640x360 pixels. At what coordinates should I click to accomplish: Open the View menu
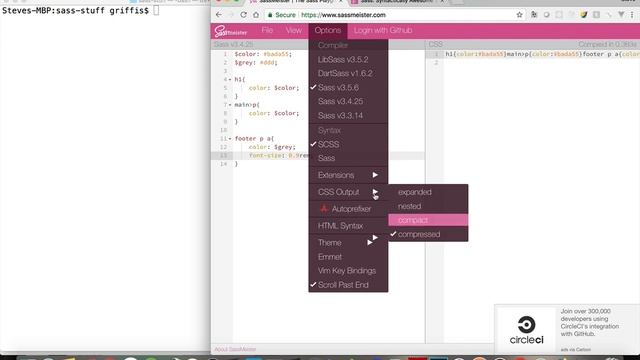[293, 30]
